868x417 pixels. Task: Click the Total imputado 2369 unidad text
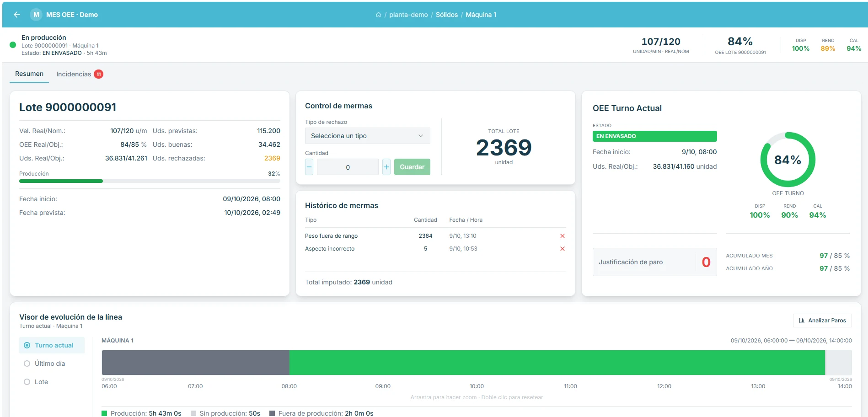click(x=348, y=282)
